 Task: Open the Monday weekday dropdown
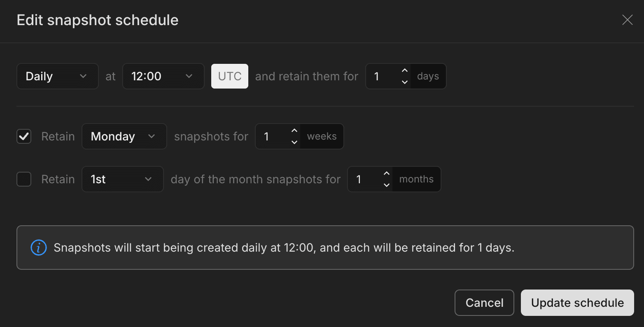tap(124, 136)
